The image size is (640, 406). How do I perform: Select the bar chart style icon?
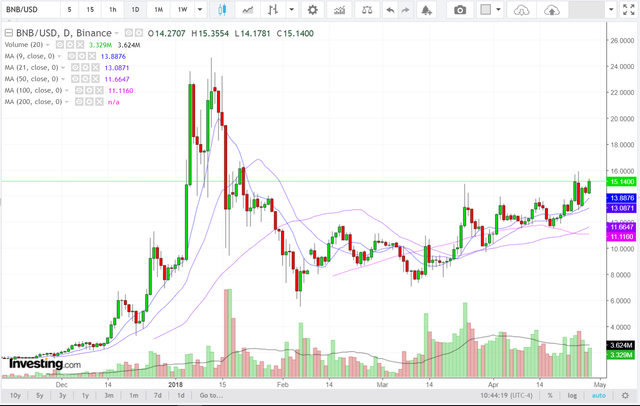(273, 10)
